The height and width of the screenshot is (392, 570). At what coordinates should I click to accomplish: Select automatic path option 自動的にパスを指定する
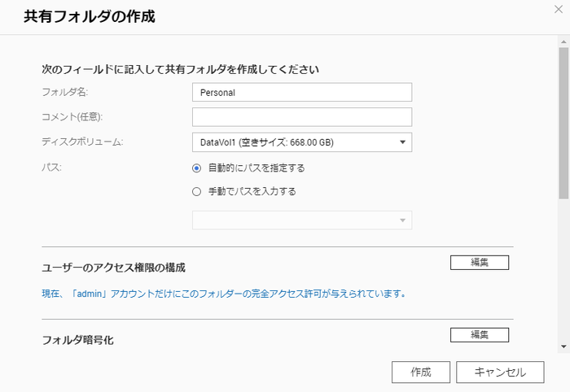pos(197,168)
